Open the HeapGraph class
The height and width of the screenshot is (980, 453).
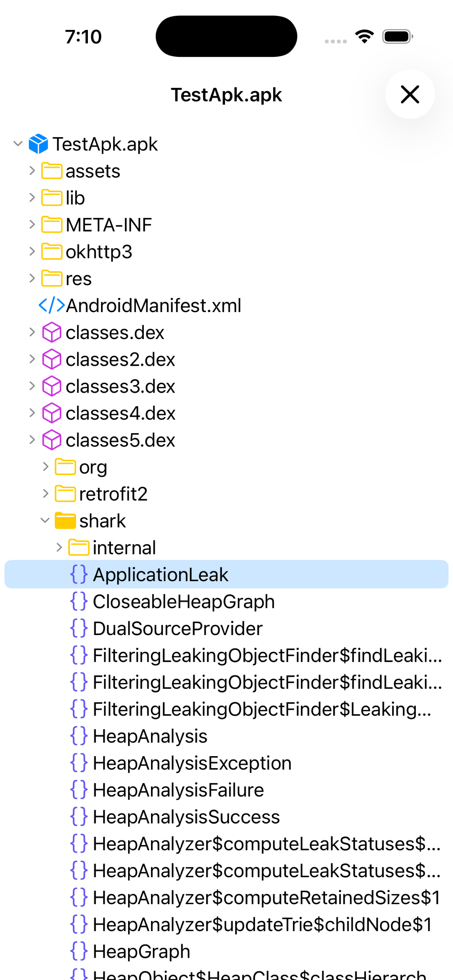pos(141,952)
